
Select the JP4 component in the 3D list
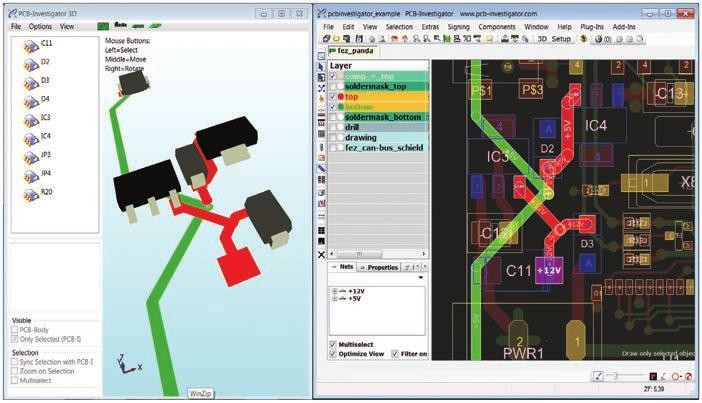tap(37, 175)
